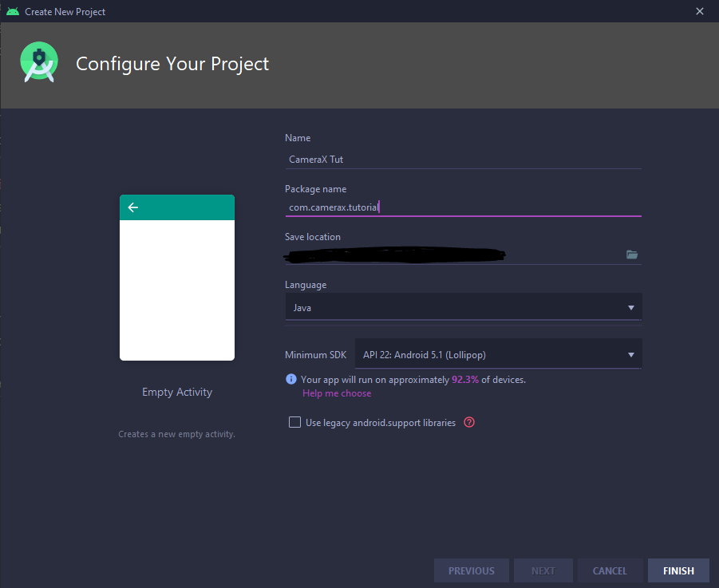719x588 pixels.
Task: Enable Use legacy android.support libraries checkbox
Action: [294, 422]
